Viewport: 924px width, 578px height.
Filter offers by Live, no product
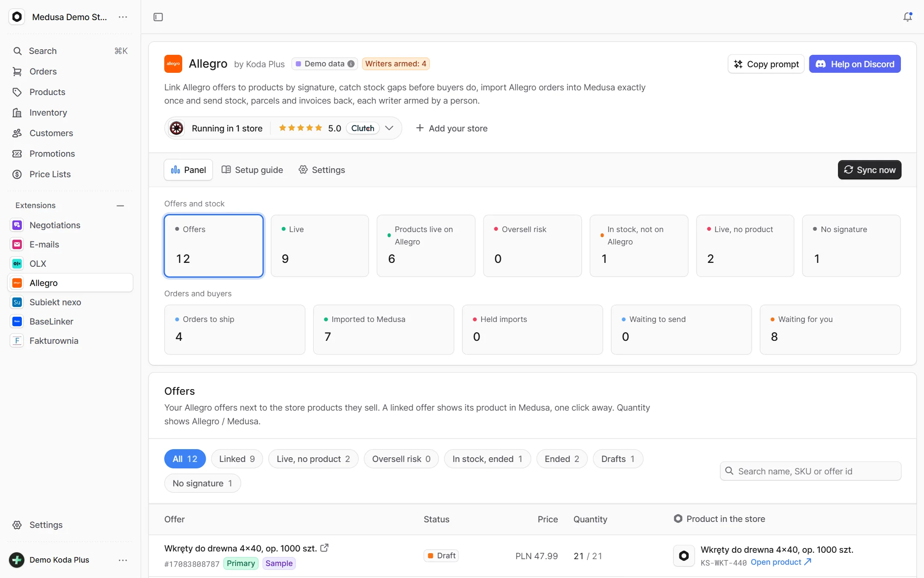coord(313,459)
